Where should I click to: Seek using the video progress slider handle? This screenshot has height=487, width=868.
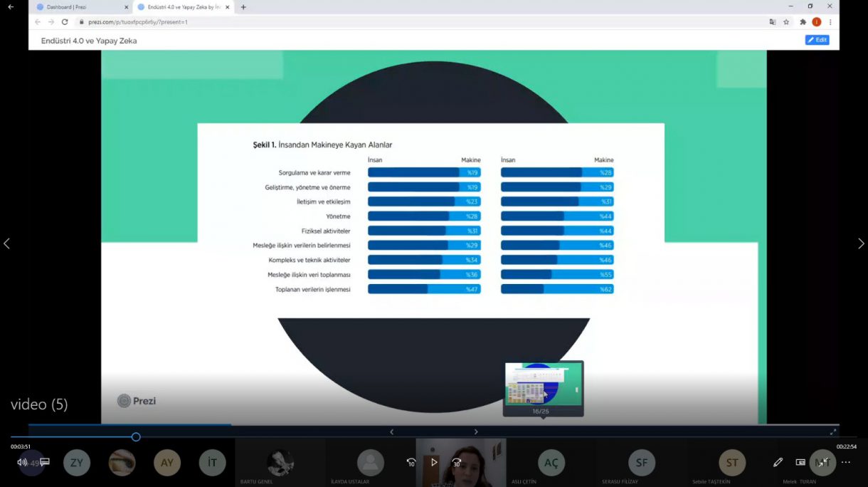coord(136,436)
